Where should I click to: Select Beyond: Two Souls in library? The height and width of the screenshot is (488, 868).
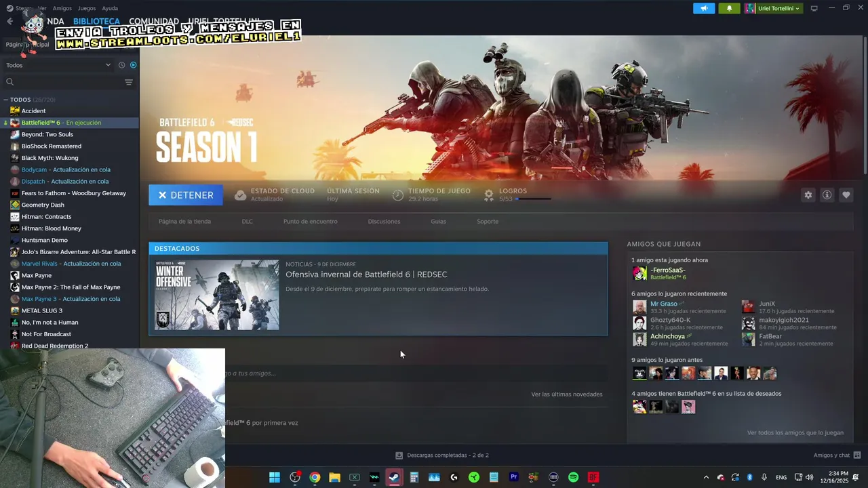point(47,134)
